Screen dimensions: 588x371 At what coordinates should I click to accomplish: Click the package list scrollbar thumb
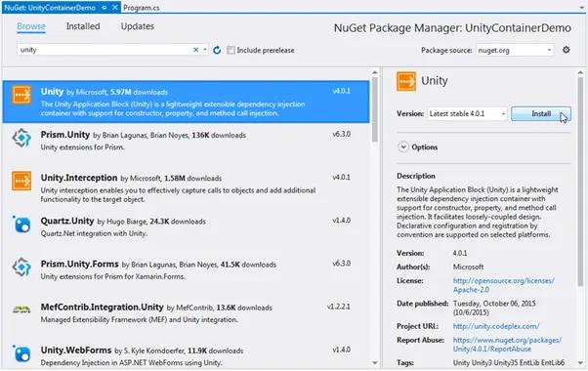(375, 109)
